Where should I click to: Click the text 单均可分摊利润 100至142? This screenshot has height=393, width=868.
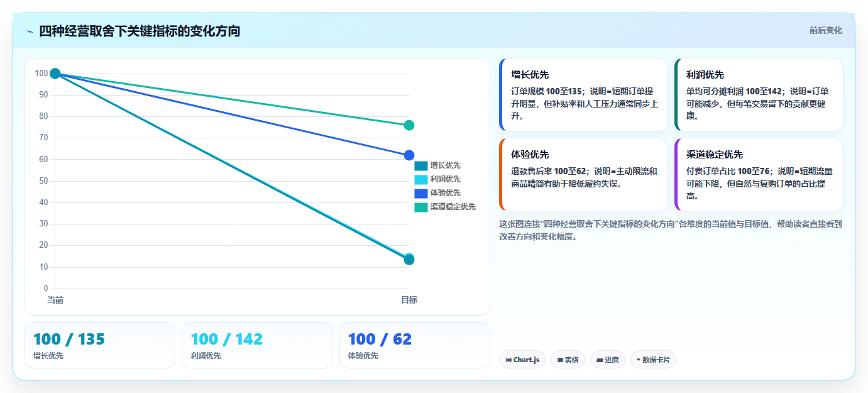pyautogui.click(x=734, y=91)
